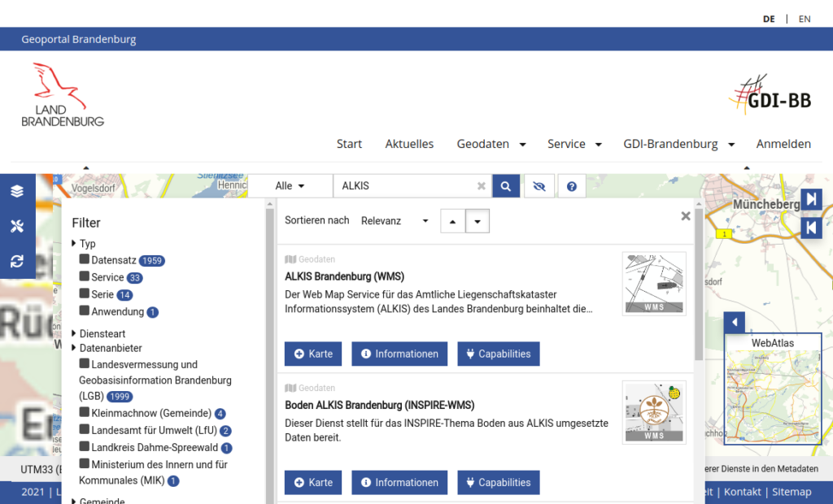Click Karte button for ALKIS Brandenburg (WMS)
Image resolution: width=833 pixels, height=504 pixels.
pos(313,354)
